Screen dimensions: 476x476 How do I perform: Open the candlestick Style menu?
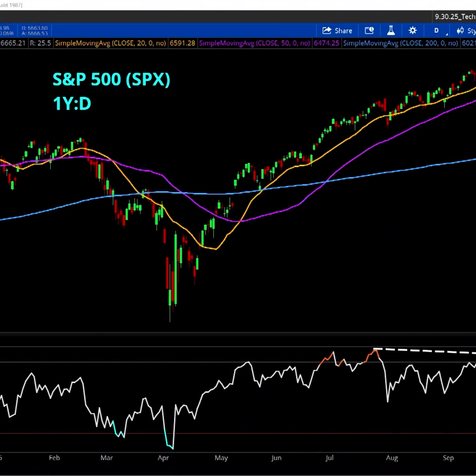(x=466, y=31)
